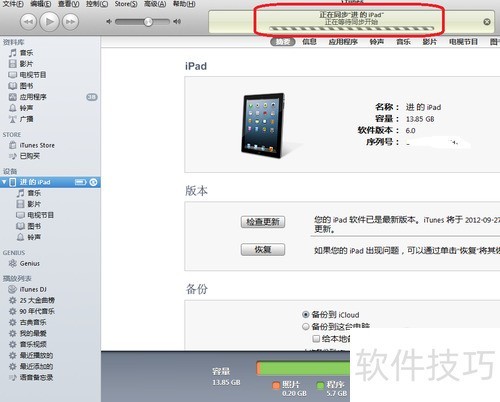Screen dimensions: 500x402
Task: Open 影片 under the iPad device
Action: [x=34, y=204]
